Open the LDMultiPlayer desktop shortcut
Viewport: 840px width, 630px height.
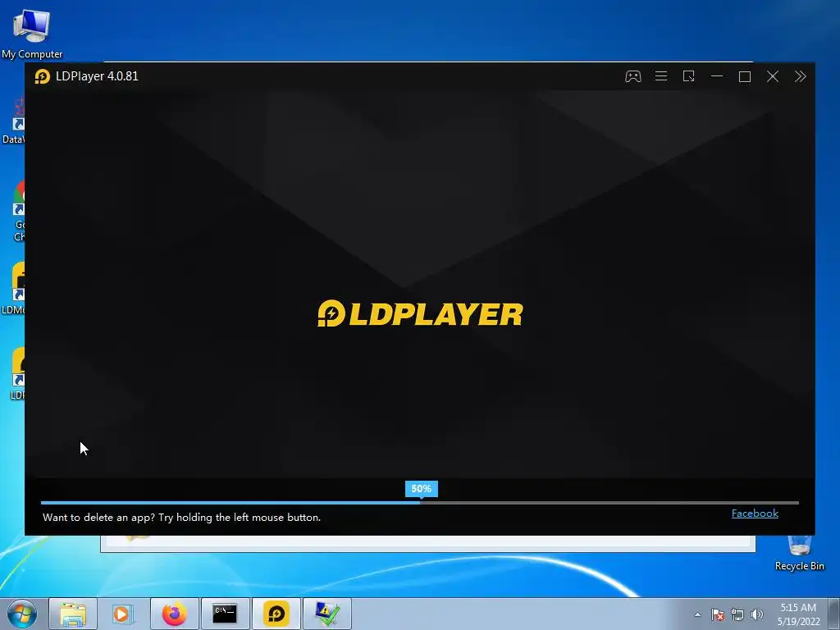[13, 289]
